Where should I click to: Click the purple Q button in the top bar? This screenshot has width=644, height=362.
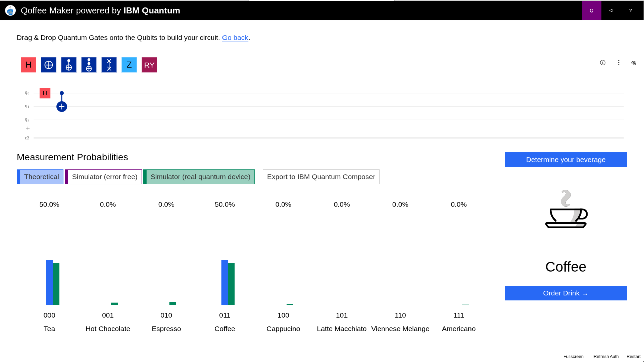coord(591,10)
